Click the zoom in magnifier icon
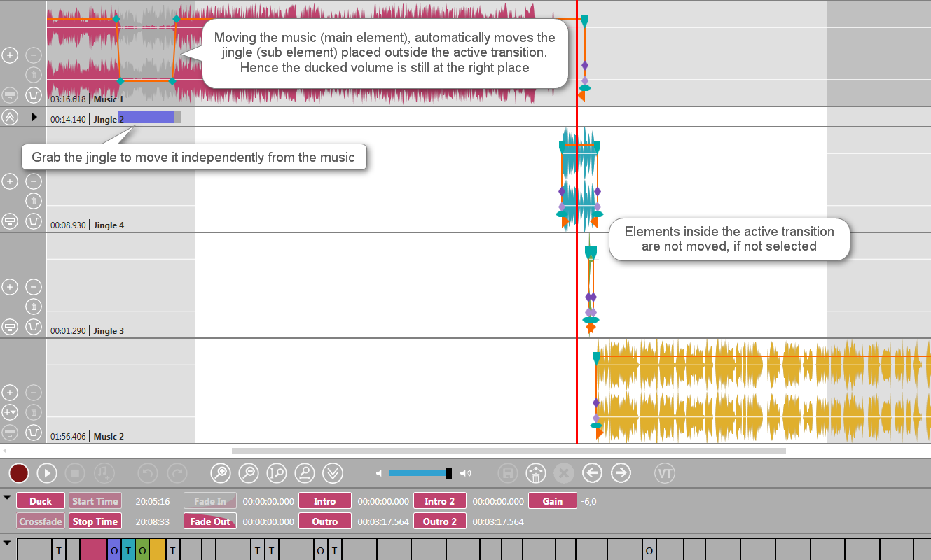 (x=221, y=473)
